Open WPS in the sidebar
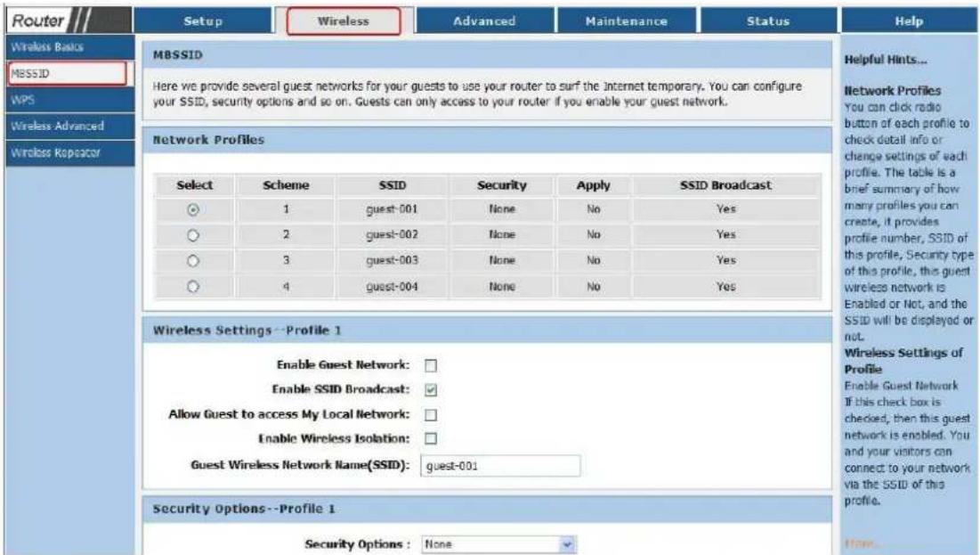This screenshot has height=555, width=980. coord(69,100)
